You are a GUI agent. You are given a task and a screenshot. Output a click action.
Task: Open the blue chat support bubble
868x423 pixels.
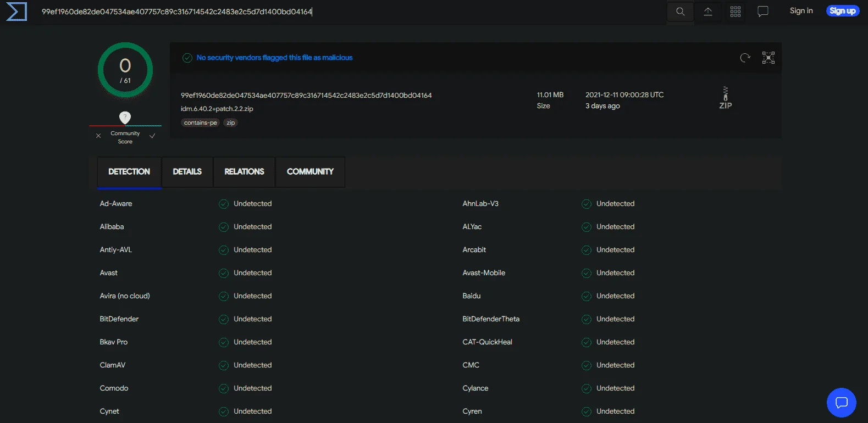pyautogui.click(x=842, y=403)
